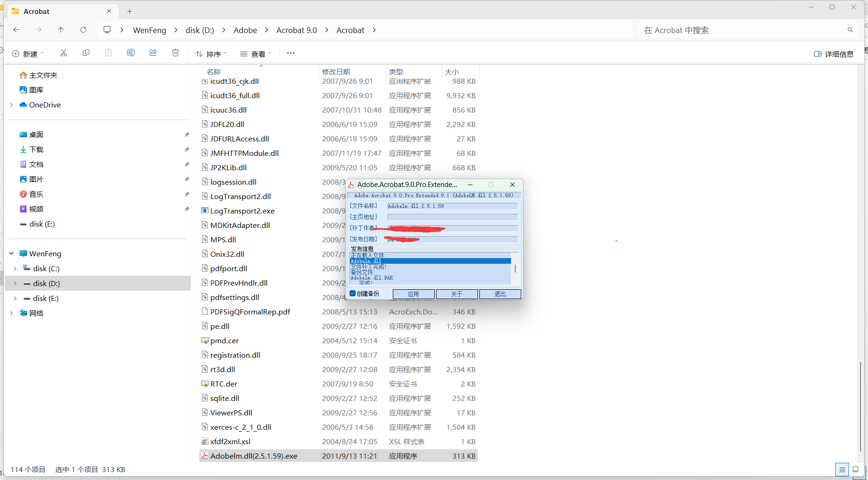Screen dimensions: 868x480
Task: Switch to details list view icon in status bar
Action: [x=842, y=470]
